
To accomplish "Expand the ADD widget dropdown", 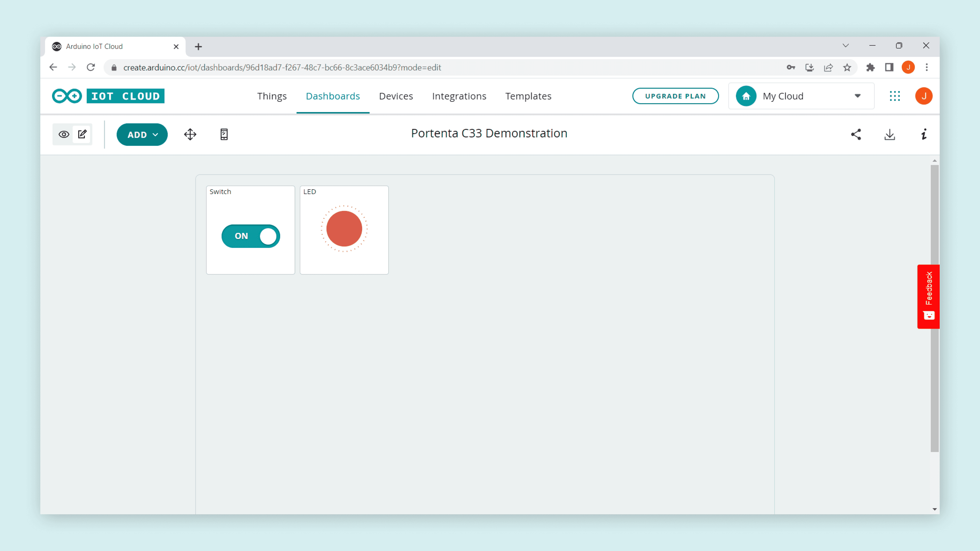I will click(x=142, y=135).
